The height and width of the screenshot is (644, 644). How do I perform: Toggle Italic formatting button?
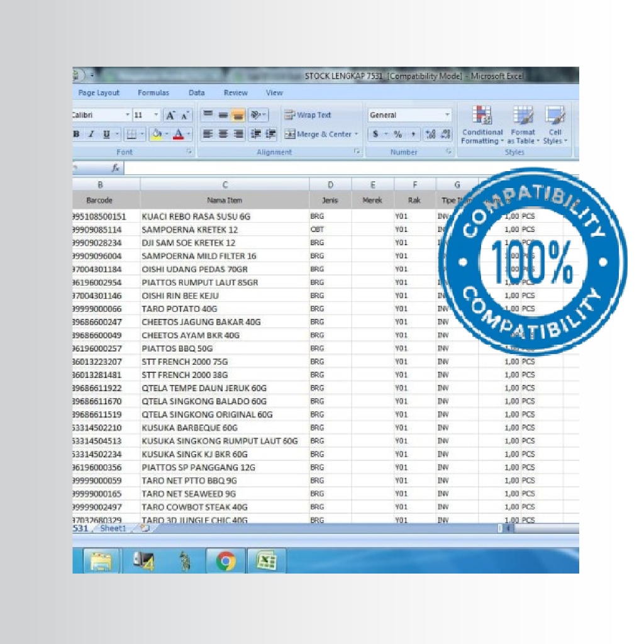pyautogui.click(x=91, y=134)
